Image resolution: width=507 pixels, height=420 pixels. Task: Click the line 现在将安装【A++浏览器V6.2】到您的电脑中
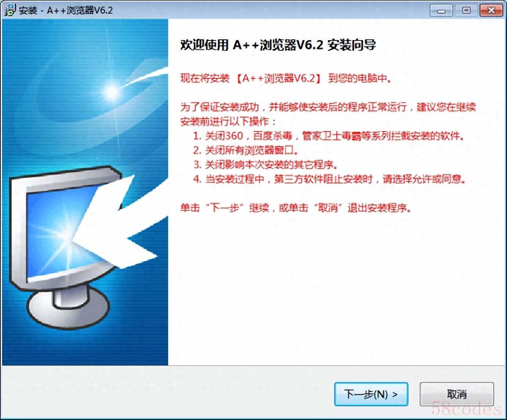[x=286, y=78]
